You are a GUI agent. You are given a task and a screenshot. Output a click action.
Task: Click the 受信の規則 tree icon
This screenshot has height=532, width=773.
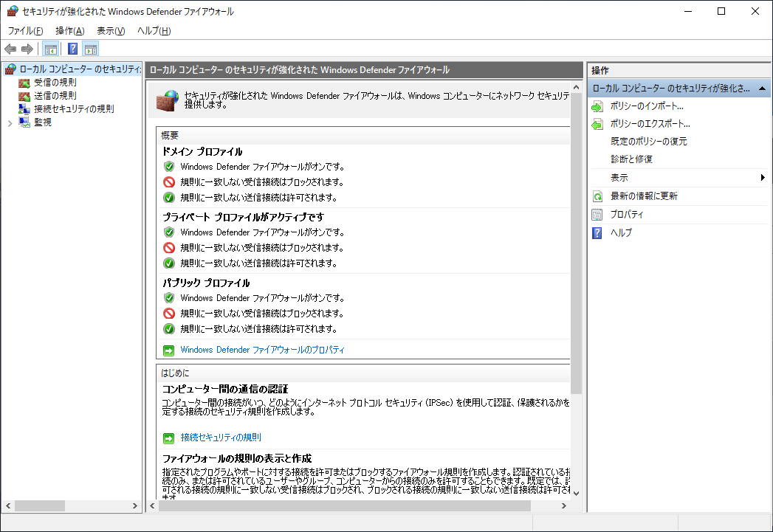24,83
